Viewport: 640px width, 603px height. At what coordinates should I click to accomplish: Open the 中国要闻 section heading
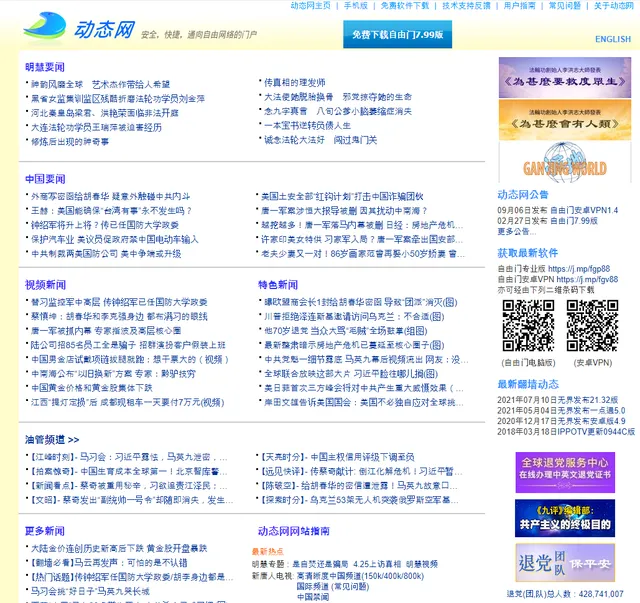pyautogui.click(x=45, y=179)
